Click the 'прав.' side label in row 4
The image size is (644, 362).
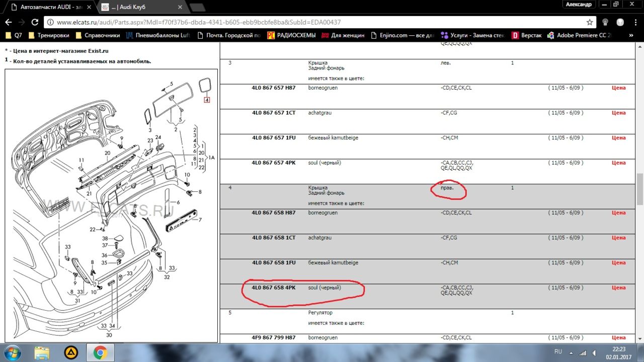point(447,188)
